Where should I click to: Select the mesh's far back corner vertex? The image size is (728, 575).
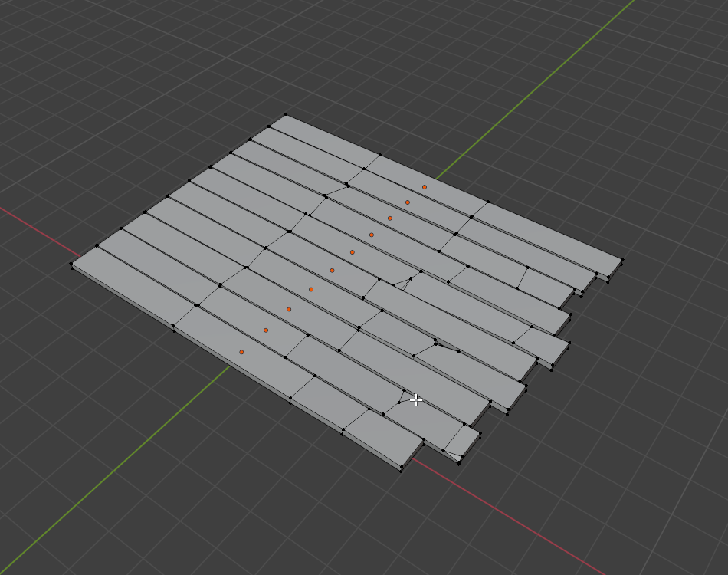287,115
